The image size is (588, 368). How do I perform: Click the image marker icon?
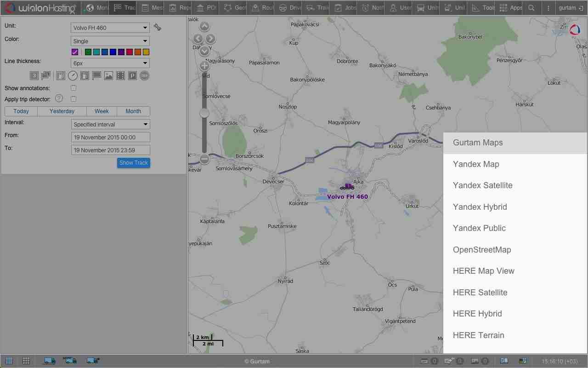(x=108, y=76)
